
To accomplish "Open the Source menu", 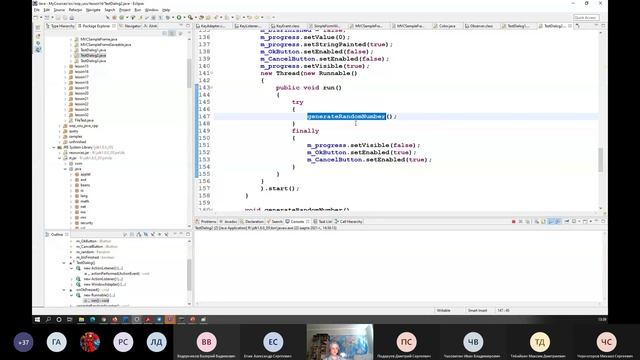I will (59, 10).
